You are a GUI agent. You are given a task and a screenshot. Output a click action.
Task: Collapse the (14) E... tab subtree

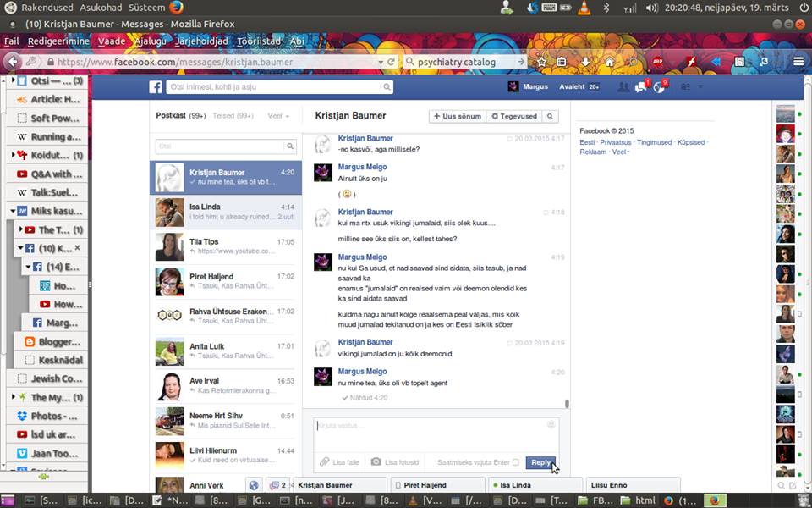(29, 267)
